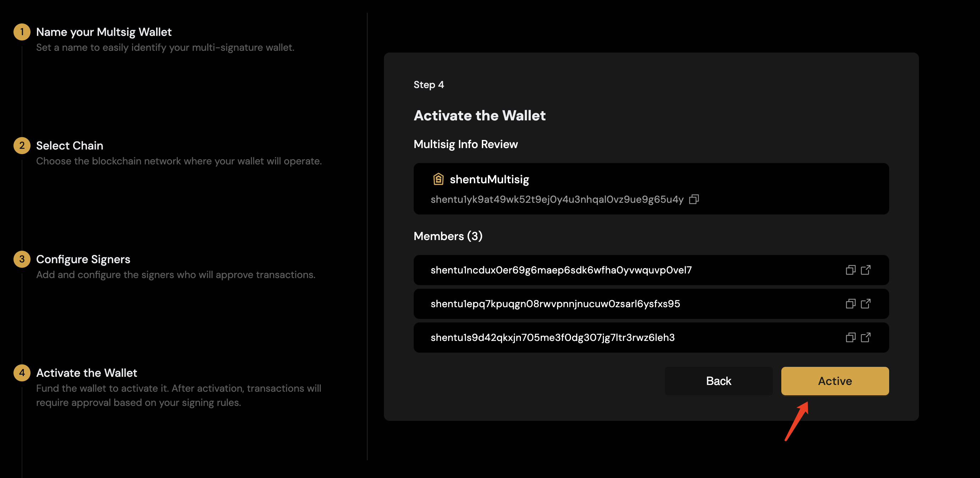Click the wallet address shentu1yk9at49wk52...
The width and height of the screenshot is (980, 478).
point(557,200)
